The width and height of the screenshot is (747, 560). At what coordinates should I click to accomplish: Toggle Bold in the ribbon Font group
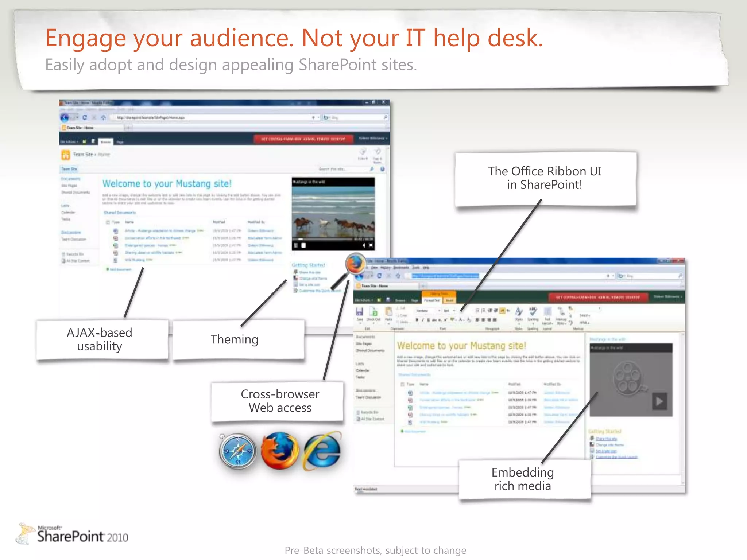coord(417,320)
